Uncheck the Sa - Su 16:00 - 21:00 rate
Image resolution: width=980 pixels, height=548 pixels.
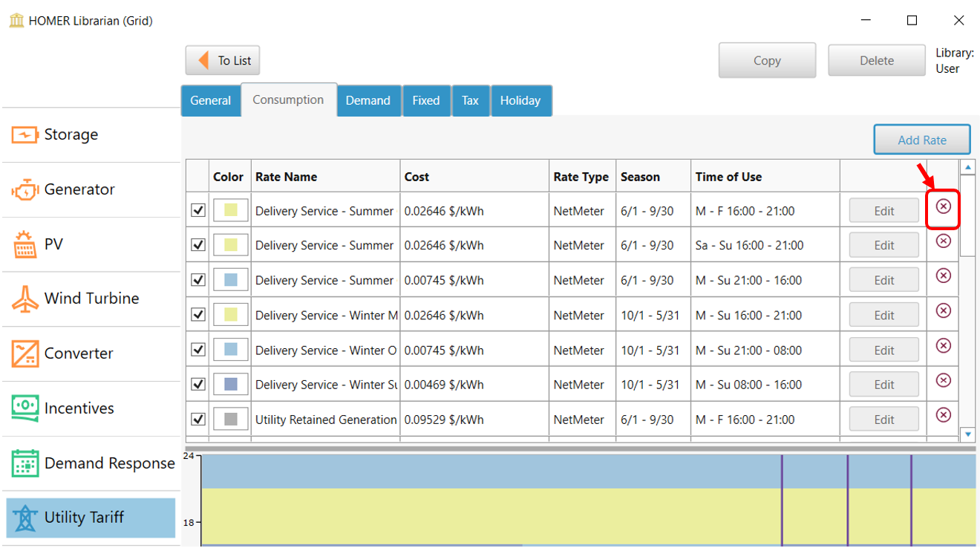(198, 244)
